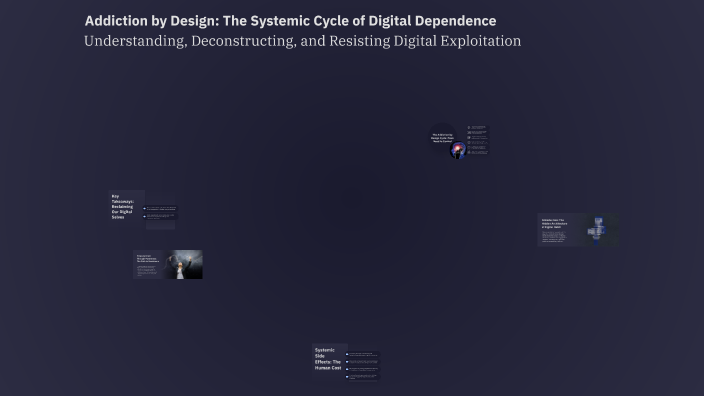Select subtitle 'Understanding, Deconstructing, and Resisting Digital Exploitation'
Viewport: 704px width, 396px height.
[x=303, y=41]
